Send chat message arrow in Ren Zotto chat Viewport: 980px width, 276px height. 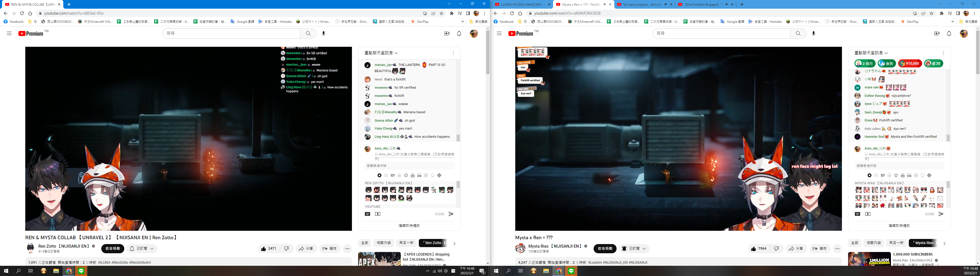[451, 214]
